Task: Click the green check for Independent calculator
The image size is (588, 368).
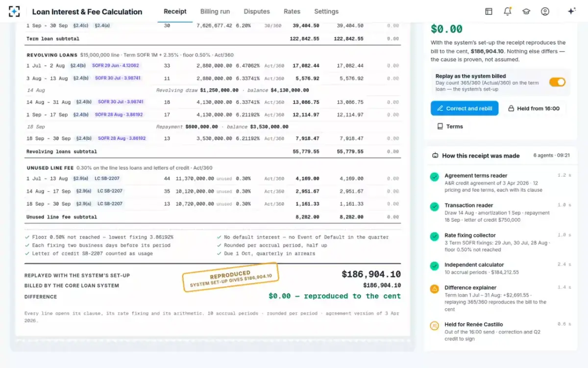Action: click(434, 266)
